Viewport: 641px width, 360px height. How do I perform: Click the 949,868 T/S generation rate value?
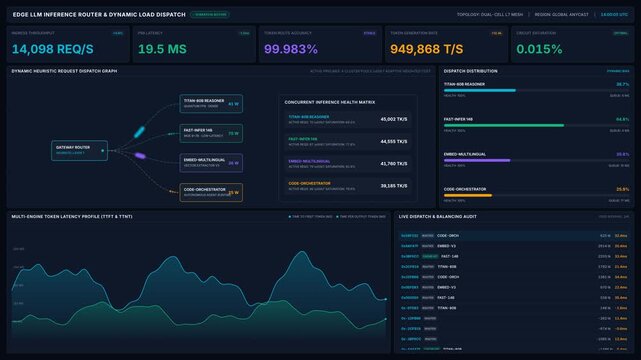click(427, 49)
